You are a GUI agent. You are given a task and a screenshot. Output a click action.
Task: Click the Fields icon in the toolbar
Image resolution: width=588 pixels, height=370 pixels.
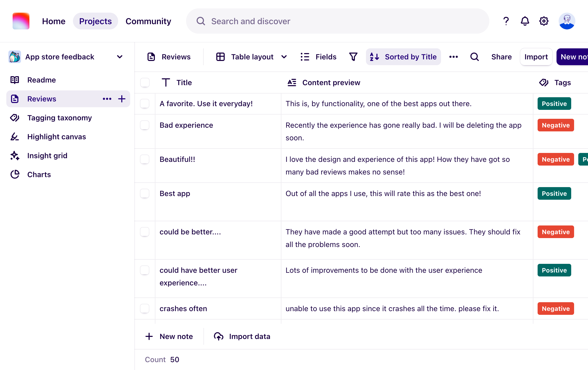[305, 57]
